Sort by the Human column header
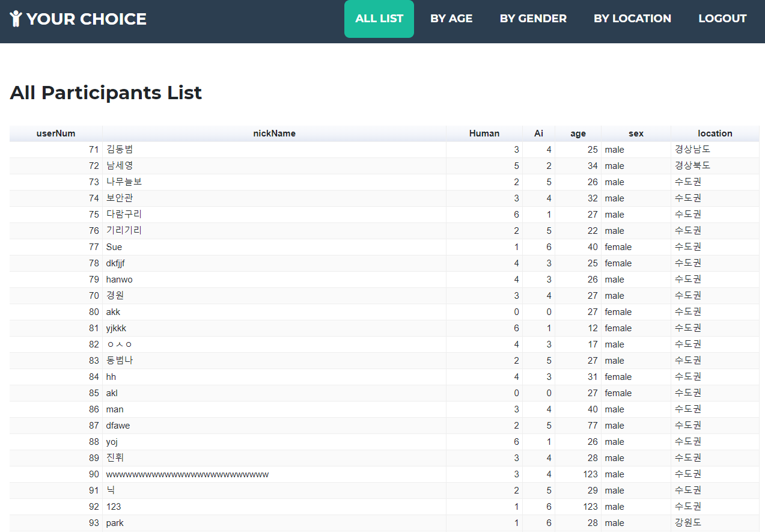 click(484, 133)
